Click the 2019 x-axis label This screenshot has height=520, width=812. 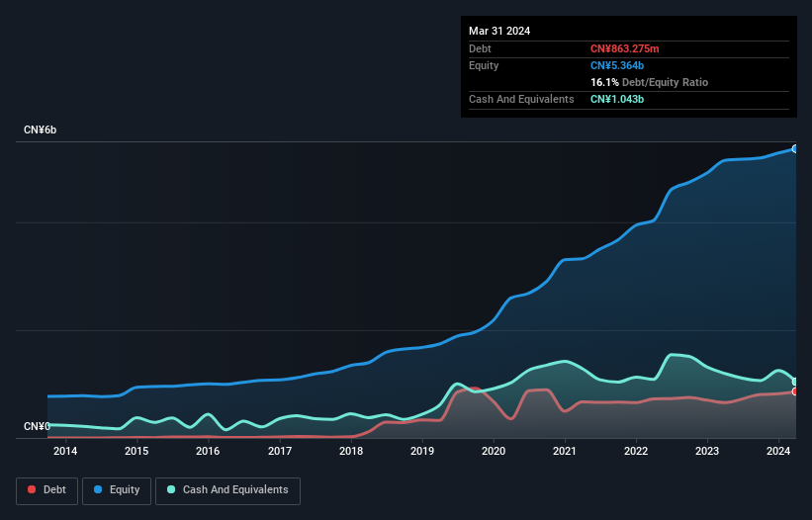(422, 451)
